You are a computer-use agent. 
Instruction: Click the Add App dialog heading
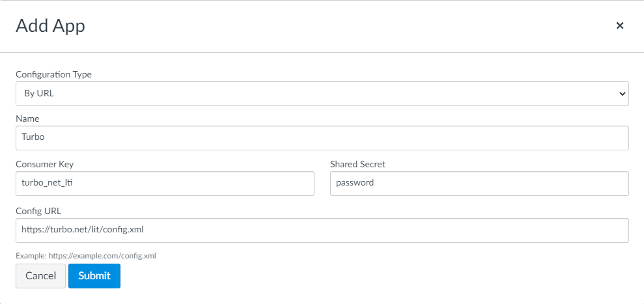click(50, 26)
